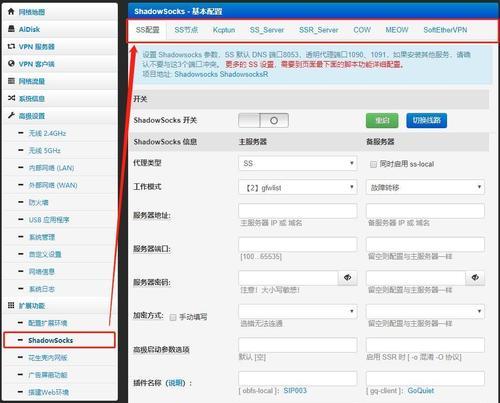This screenshot has height=403, width=500.
Task: Open the 配置扩展环境 menu item
Action: coord(48,323)
